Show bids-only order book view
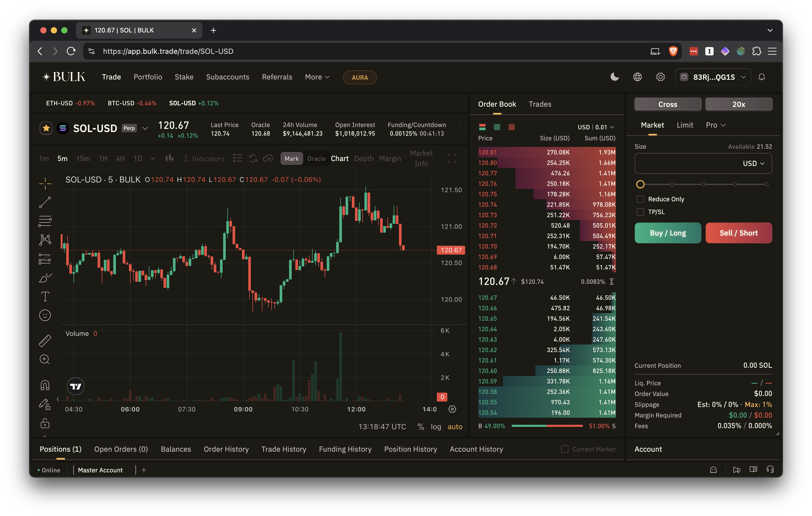 click(x=497, y=127)
